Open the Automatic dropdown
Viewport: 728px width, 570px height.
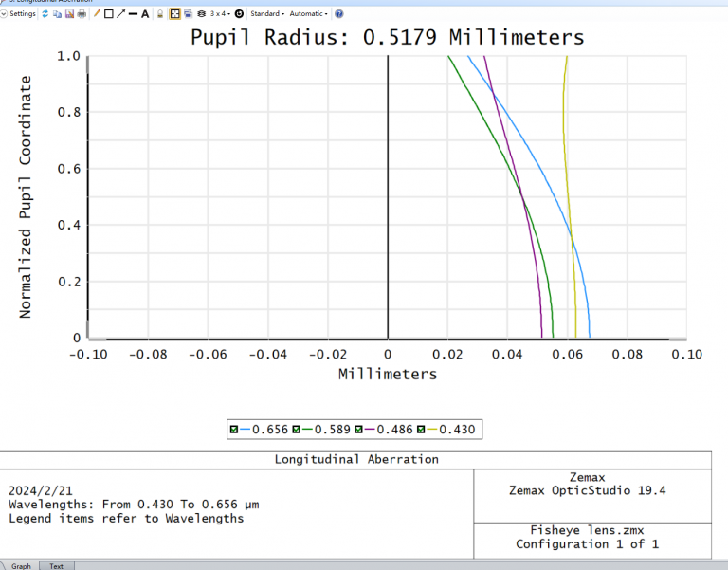pos(308,14)
